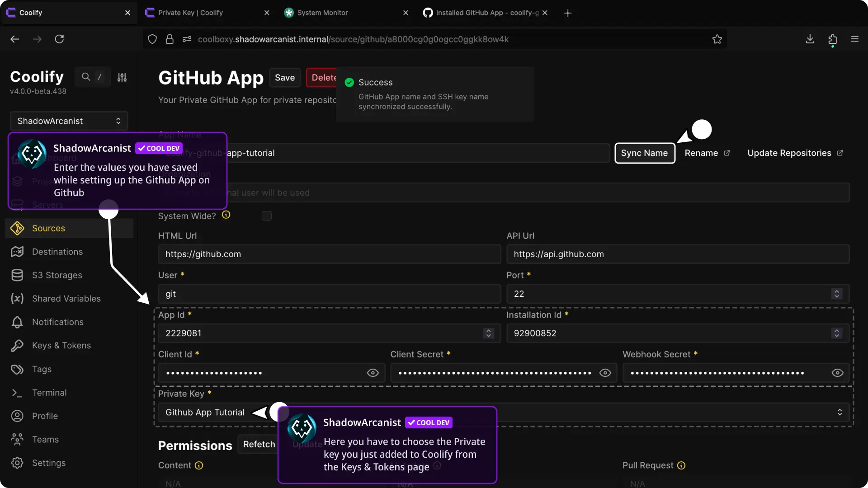
Task: Switch to the System Monitor tab
Action: click(x=322, y=13)
